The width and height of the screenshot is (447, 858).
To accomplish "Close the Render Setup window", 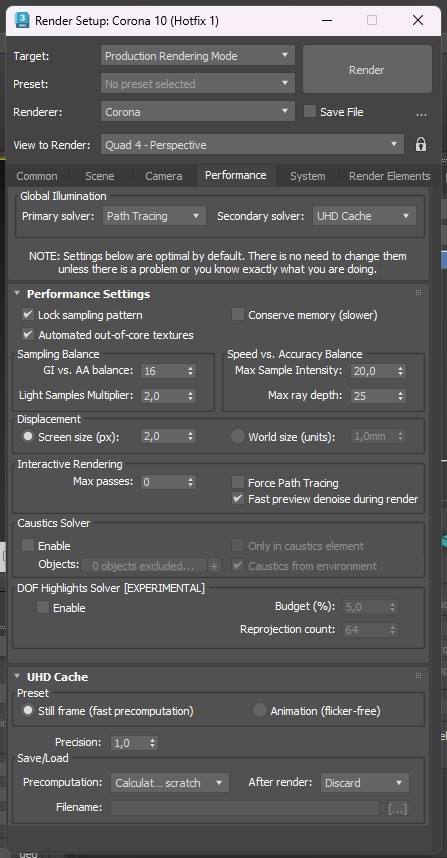I will click(x=418, y=20).
